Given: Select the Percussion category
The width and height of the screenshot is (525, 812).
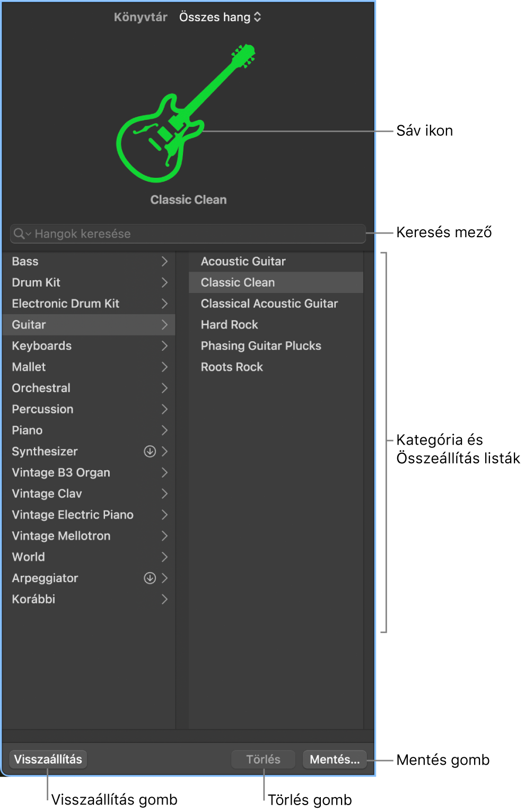Looking at the screenshot, I should click(x=42, y=409).
